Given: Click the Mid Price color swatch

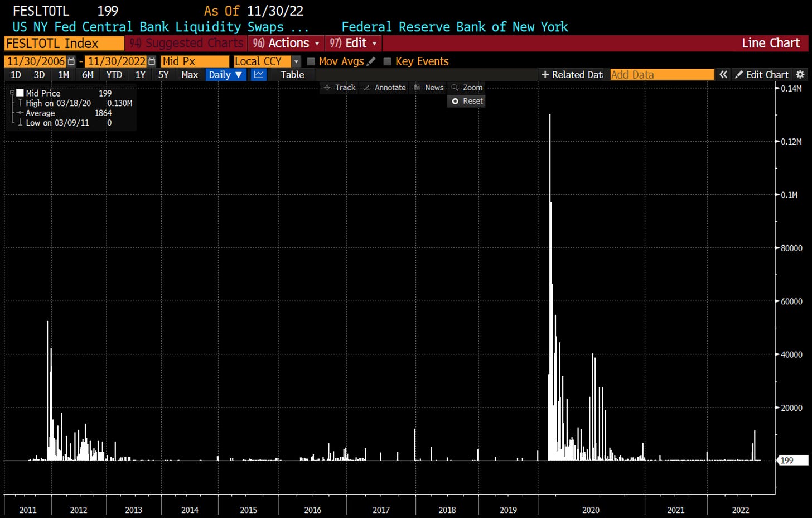Looking at the screenshot, I should [20, 93].
